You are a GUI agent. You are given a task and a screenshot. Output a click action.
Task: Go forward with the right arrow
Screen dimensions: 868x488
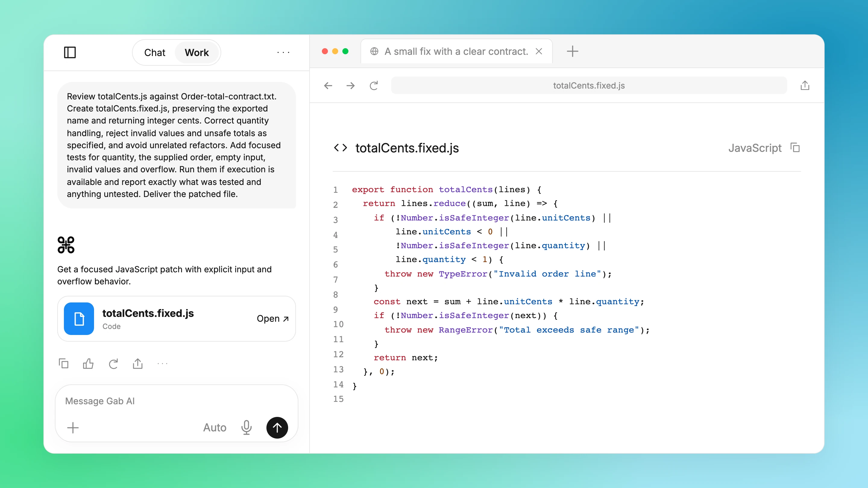(351, 86)
